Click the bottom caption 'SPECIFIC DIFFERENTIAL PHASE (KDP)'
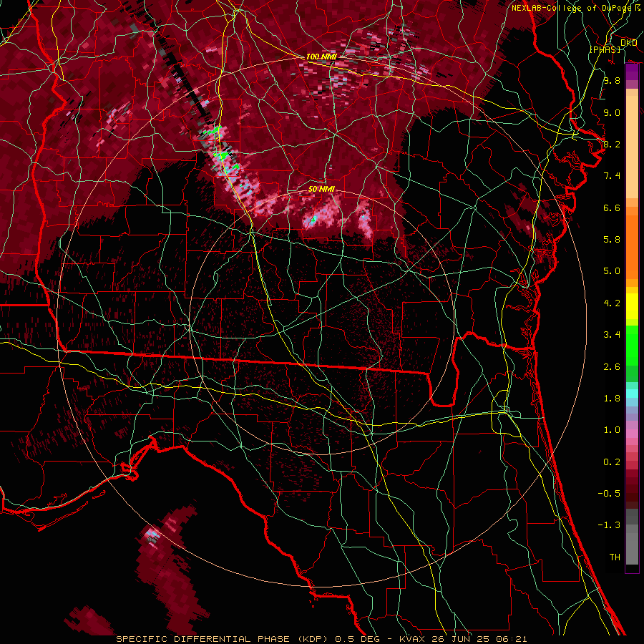 (x=222, y=639)
